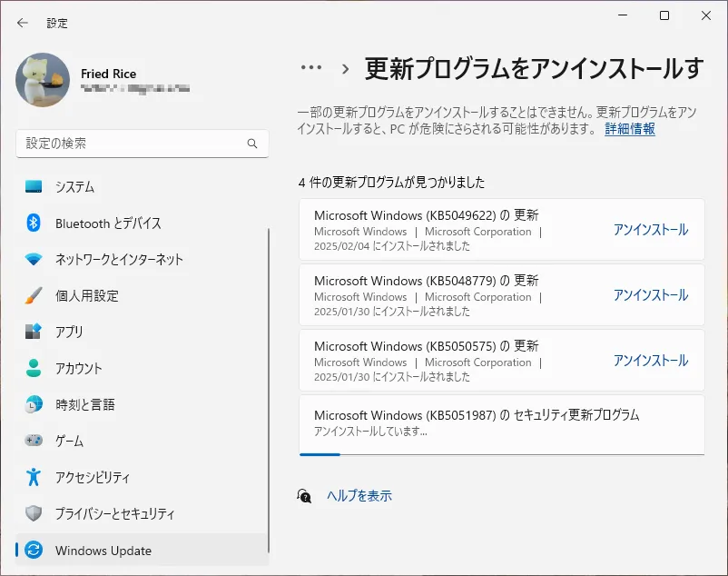The height and width of the screenshot is (576, 728).
Task: Click the 更新プログラムをアンインストール page heading
Action: pos(535,69)
